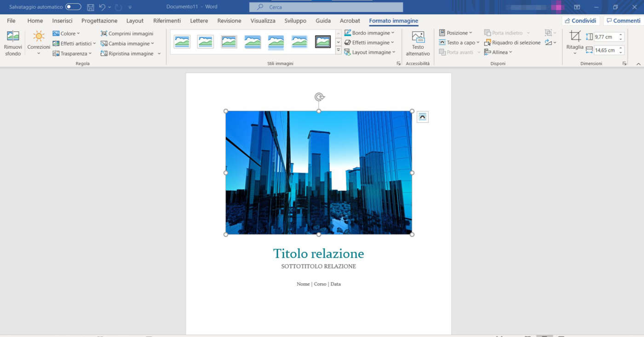Select the black-framed picture style thumbnail
Screen dimensions: 644x337
tap(323, 42)
